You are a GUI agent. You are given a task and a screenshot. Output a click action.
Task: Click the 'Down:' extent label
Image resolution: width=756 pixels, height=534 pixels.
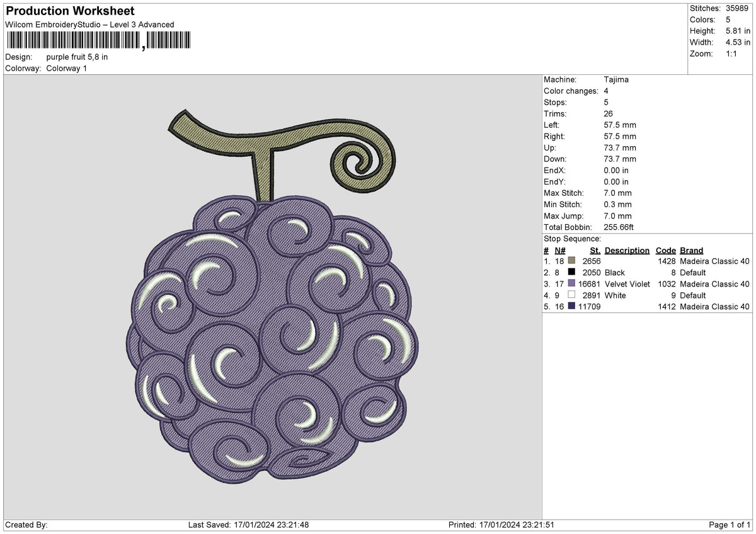pos(555,159)
